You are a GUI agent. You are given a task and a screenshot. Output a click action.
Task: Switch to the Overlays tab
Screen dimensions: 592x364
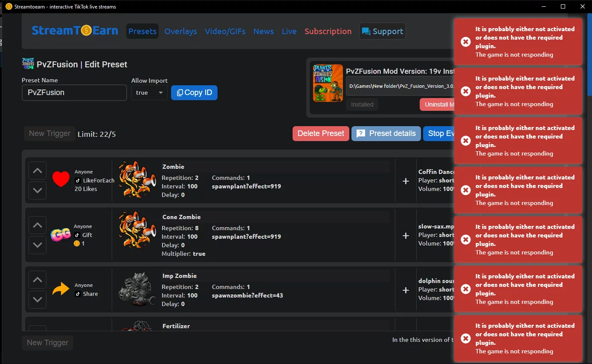pyautogui.click(x=180, y=31)
